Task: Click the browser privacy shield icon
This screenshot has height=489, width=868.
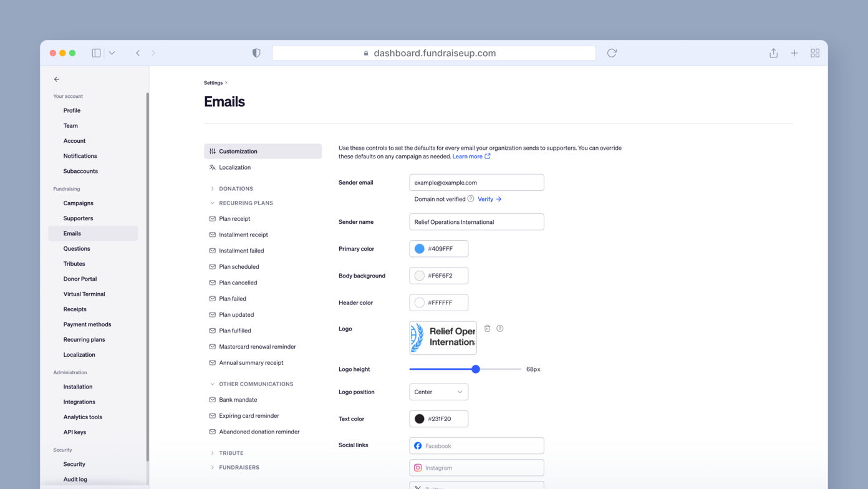Action: pyautogui.click(x=256, y=53)
